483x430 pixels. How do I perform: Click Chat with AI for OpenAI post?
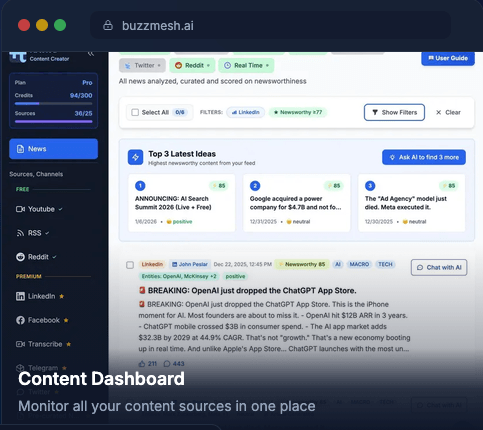439,267
